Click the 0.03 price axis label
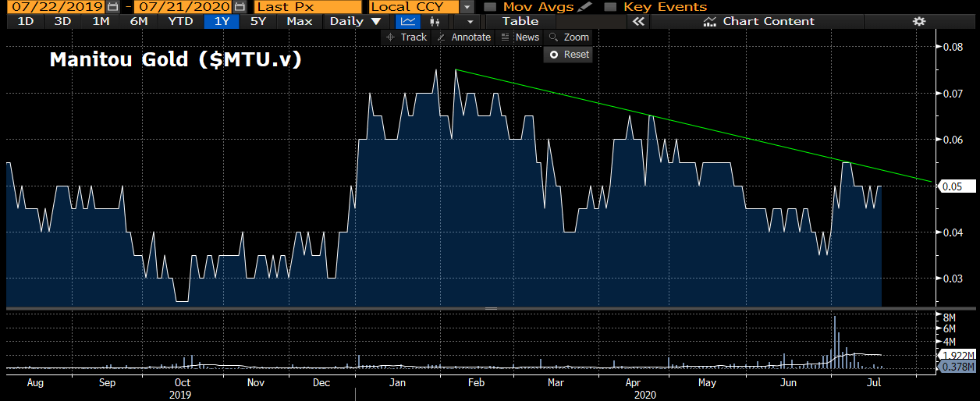The width and height of the screenshot is (980, 401). (953, 279)
